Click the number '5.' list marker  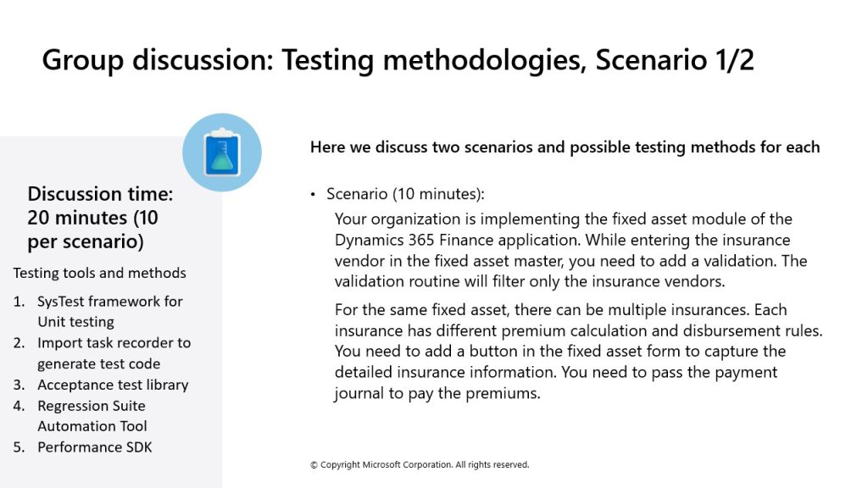click(19, 447)
